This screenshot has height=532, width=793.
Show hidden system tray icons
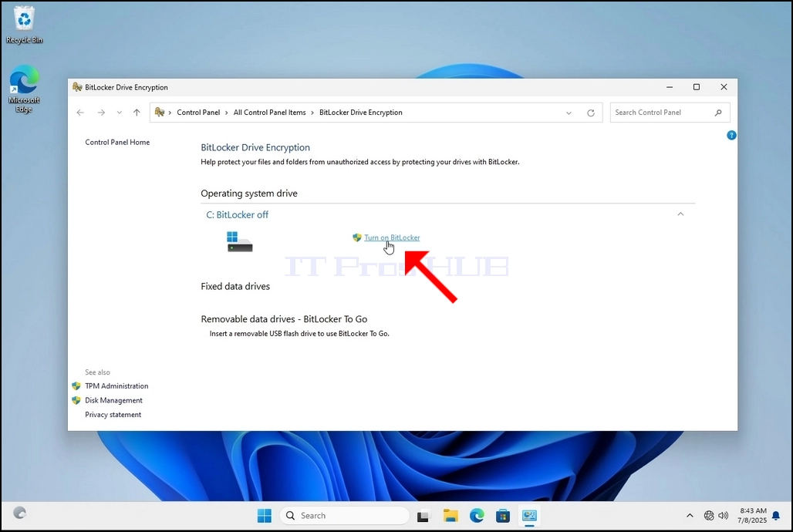[x=690, y=516]
